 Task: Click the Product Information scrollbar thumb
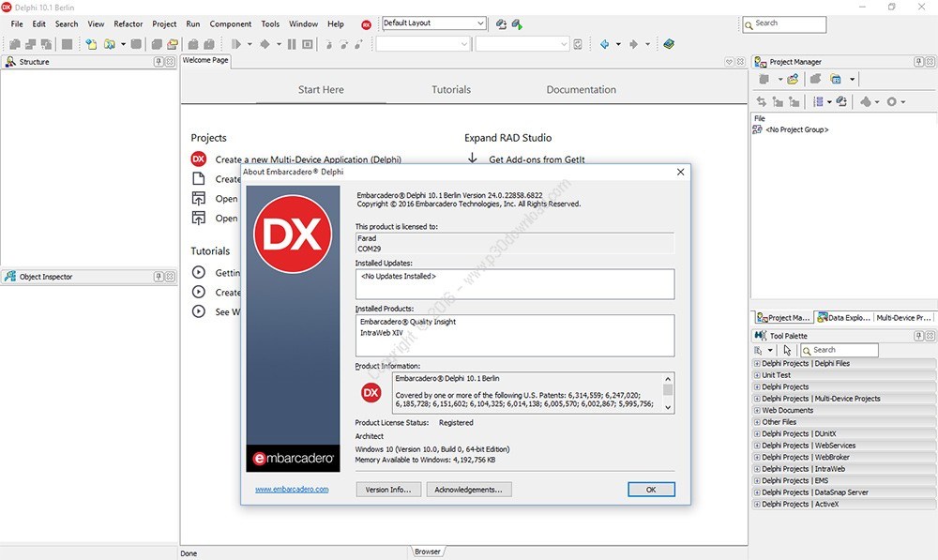point(668,389)
